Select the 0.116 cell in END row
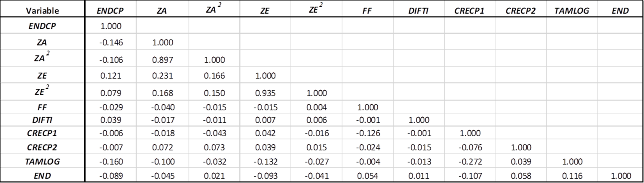644x183 pixels. pyautogui.click(x=572, y=176)
